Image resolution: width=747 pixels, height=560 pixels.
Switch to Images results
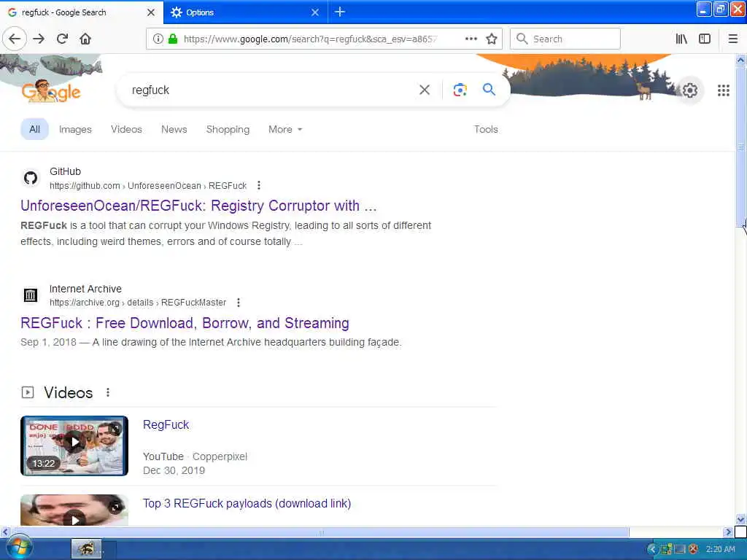click(x=75, y=129)
